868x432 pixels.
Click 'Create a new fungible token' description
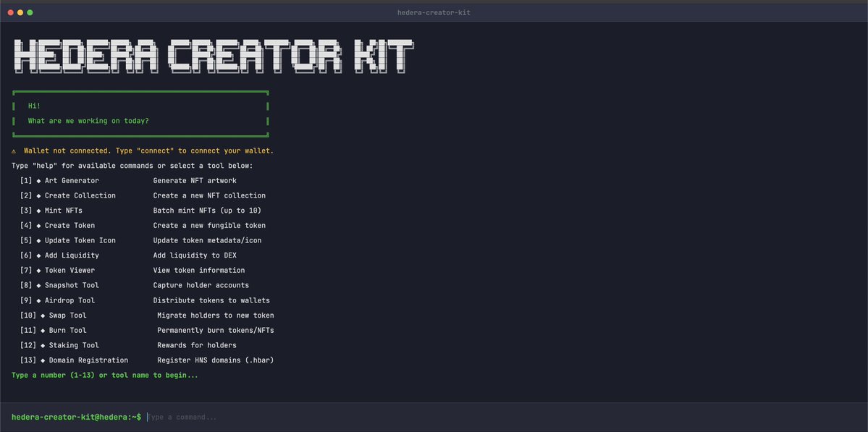209,225
